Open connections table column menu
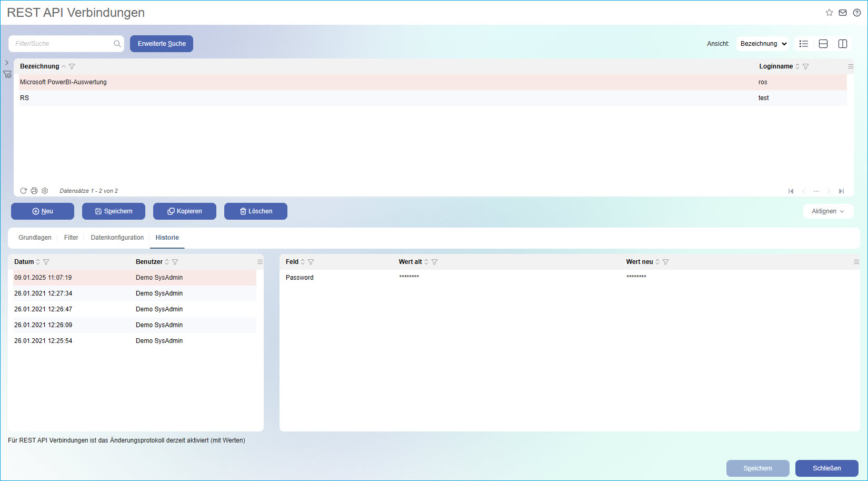Screen dimensions: 868x481 point(851,66)
